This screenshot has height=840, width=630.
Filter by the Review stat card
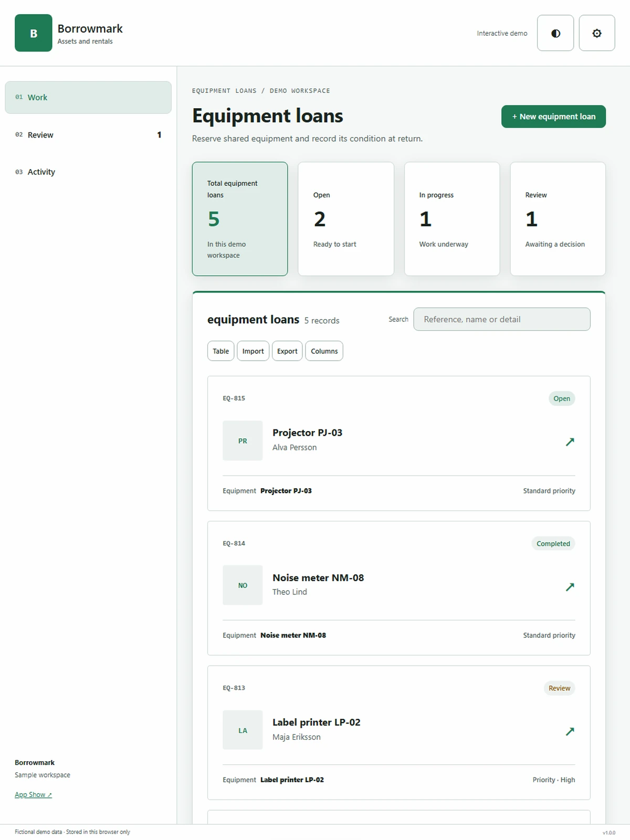point(558,219)
